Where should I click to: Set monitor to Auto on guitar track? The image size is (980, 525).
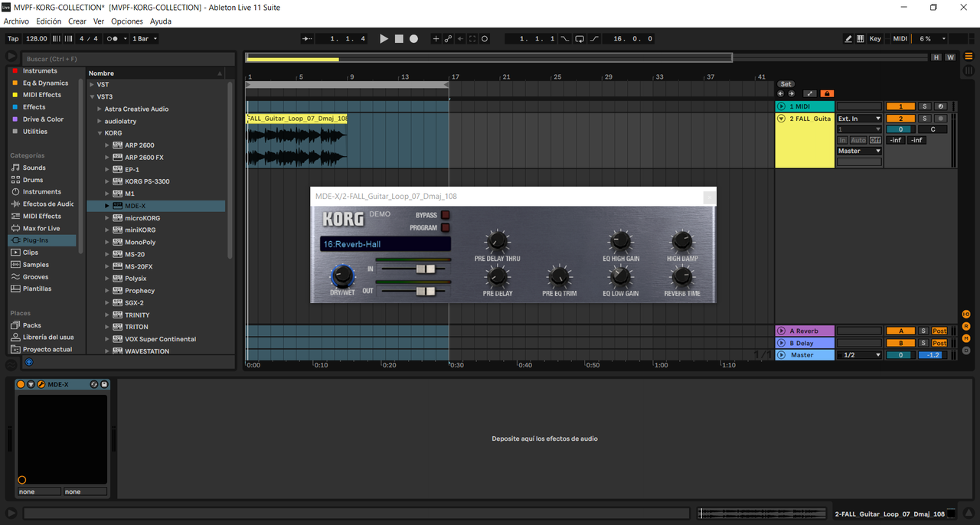click(x=858, y=140)
